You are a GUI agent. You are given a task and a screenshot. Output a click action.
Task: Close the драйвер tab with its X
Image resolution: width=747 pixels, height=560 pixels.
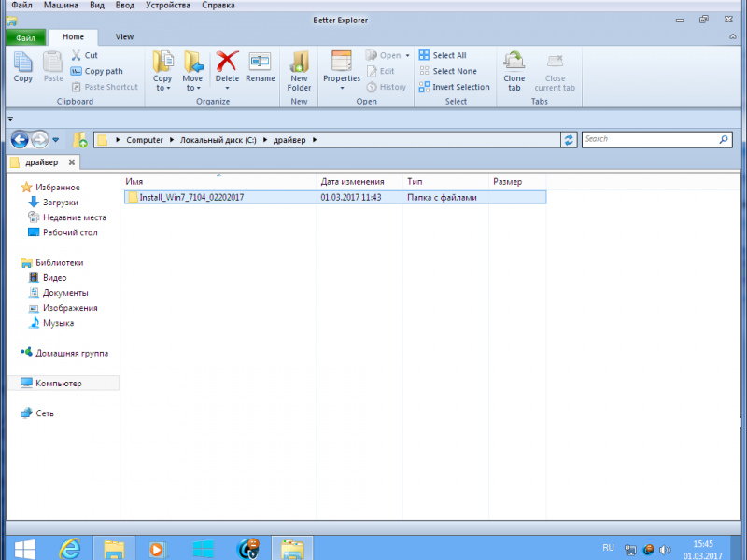pyautogui.click(x=72, y=162)
